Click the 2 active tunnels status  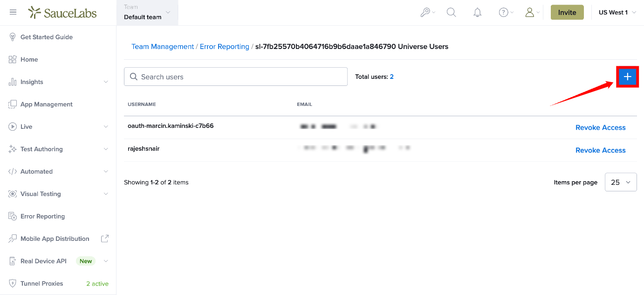(x=97, y=284)
